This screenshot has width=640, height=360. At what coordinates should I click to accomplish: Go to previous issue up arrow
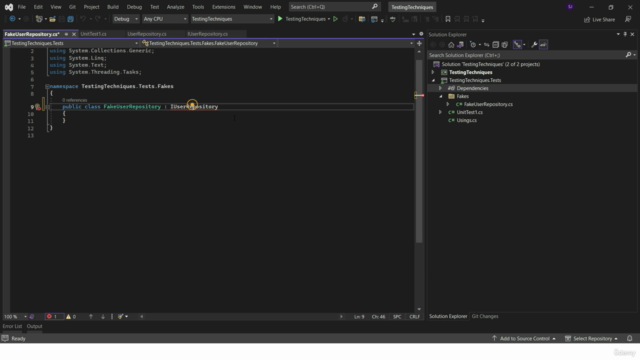pos(91,317)
